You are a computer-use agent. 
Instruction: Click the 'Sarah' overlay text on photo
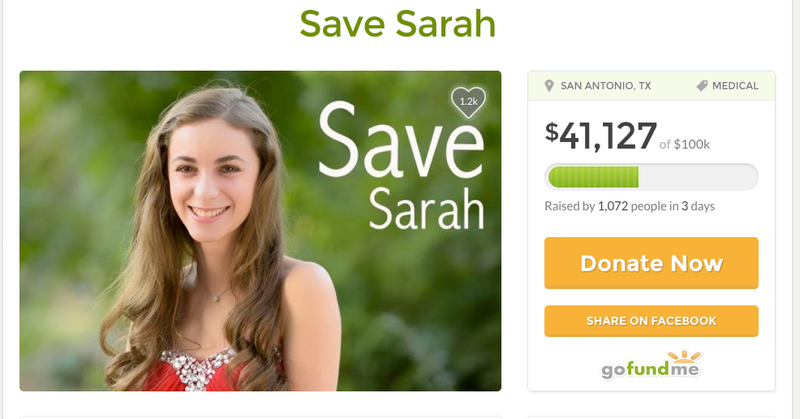426,208
